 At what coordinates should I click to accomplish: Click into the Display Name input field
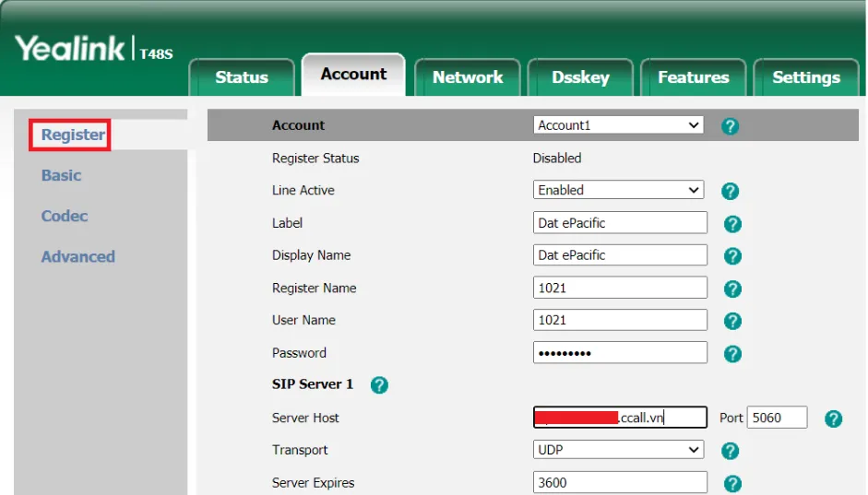click(x=620, y=255)
